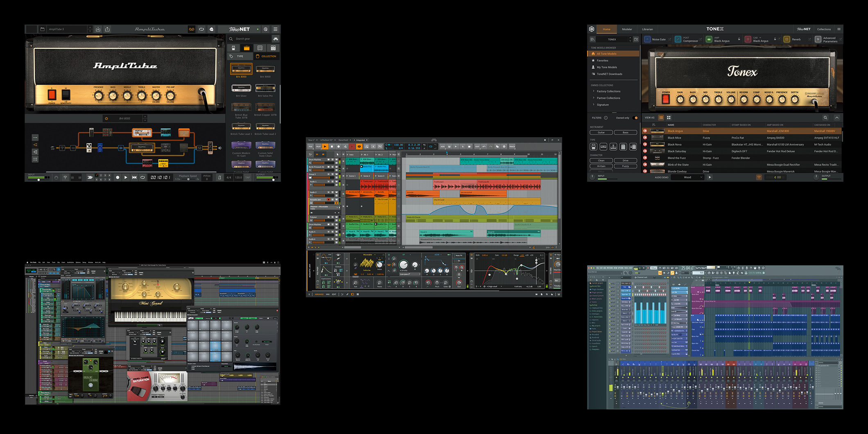Select the amp gear category icon in AmpliTube
This screenshot has width=868, height=434.
pos(246,48)
